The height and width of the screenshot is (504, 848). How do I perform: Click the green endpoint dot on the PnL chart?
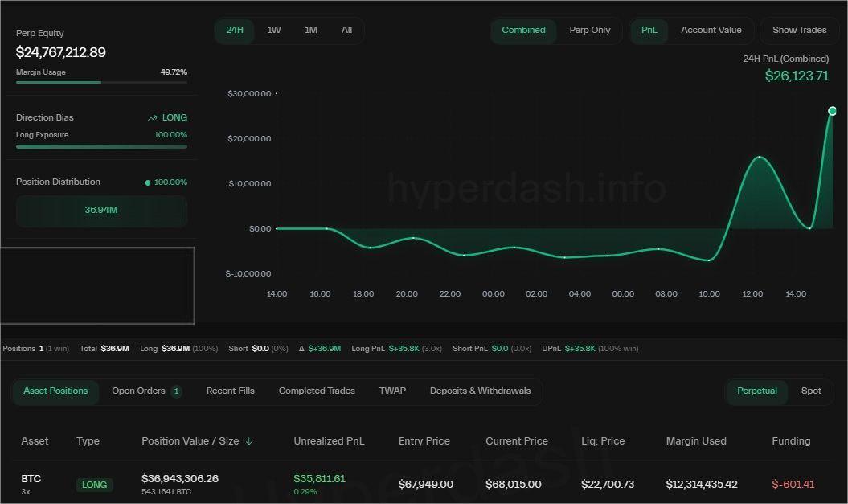833,111
